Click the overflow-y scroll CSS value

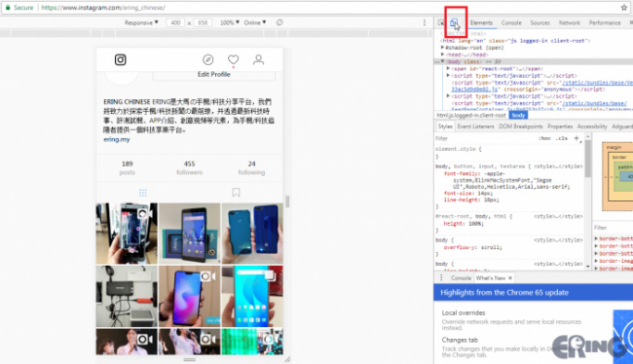click(490, 247)
